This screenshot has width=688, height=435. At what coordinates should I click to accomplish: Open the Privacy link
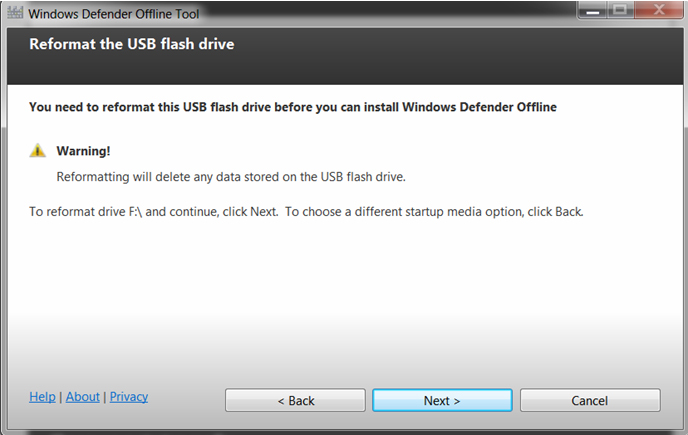point(129,397)
